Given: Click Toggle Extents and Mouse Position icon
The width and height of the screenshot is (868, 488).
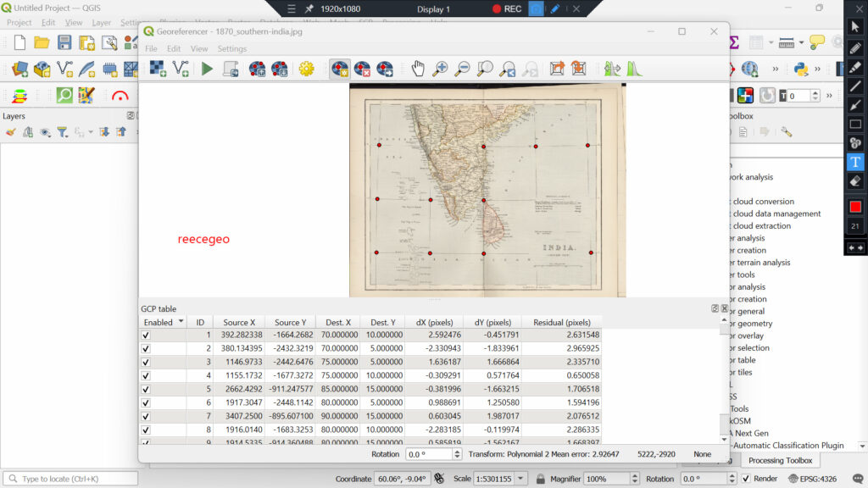Looking at the screenshot, I should pos(439,479).
